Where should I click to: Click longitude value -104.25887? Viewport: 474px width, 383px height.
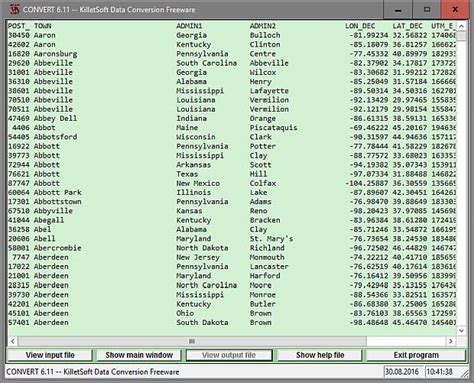pyautogui.click(x=366, y=183)
